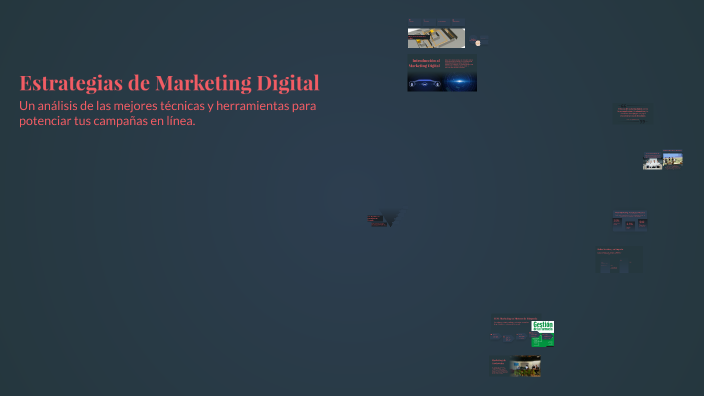Viewport: 704px width, 396px height.
Task: Select the title 'Estrategias de Marketing Digital'
Action: click(169, 83)
